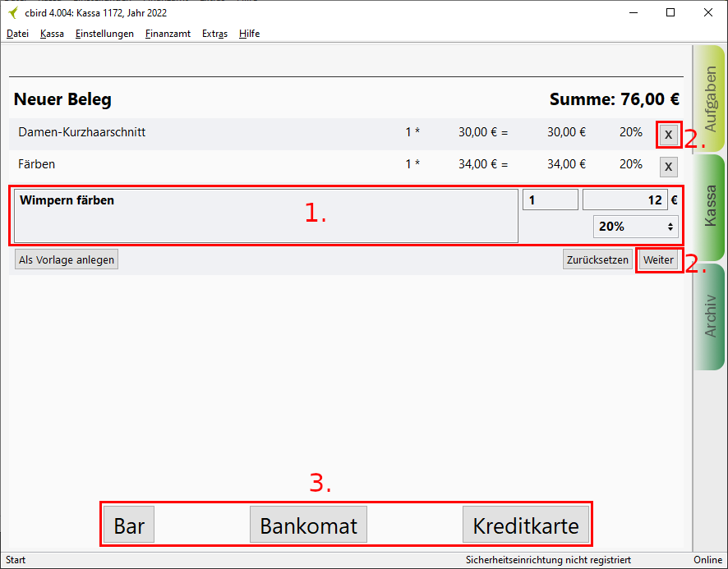The image size is (728, 569).
Task: Pay with Bar (cash)
Action: [x=129, y=525]
